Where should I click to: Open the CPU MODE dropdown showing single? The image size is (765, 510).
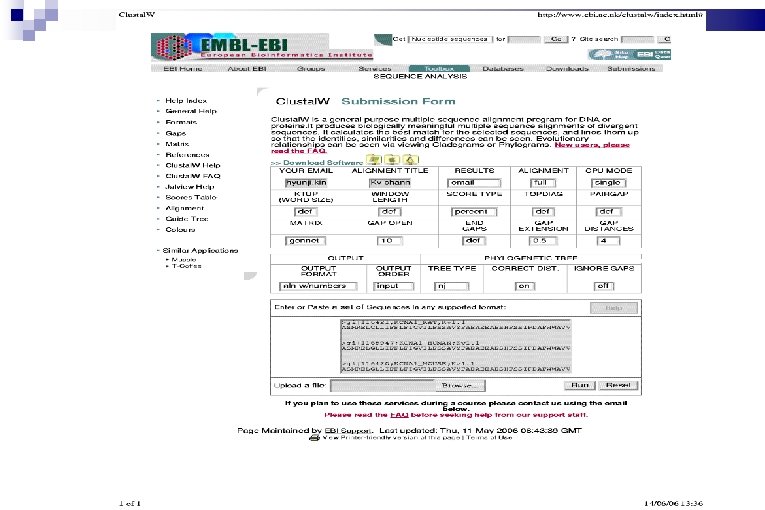[x=608, y=183]
